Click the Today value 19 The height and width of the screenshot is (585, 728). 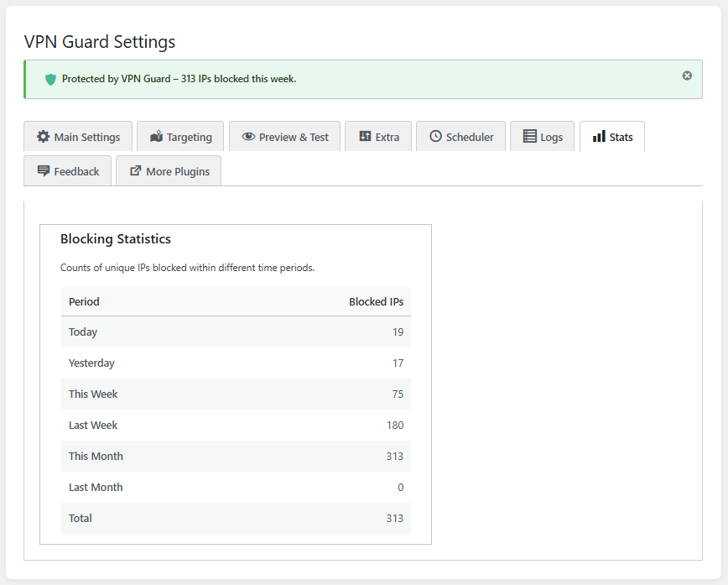(398, 332)
